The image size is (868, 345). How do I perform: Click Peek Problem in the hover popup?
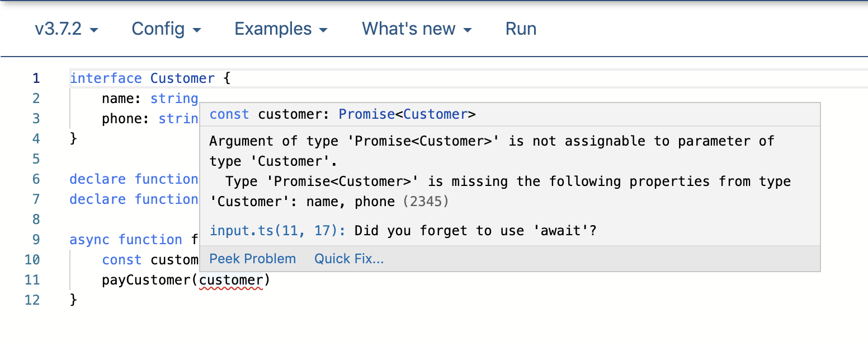[252, 259]
